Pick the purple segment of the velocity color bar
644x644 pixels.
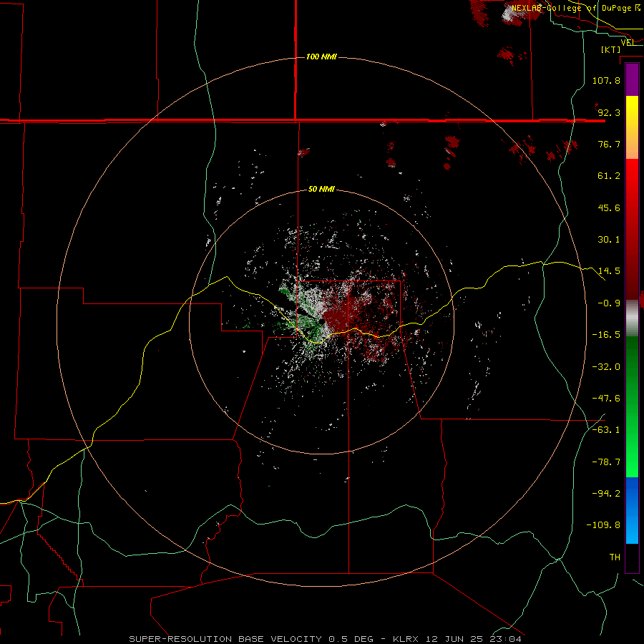pyautogui.click(x=632, y=79)
